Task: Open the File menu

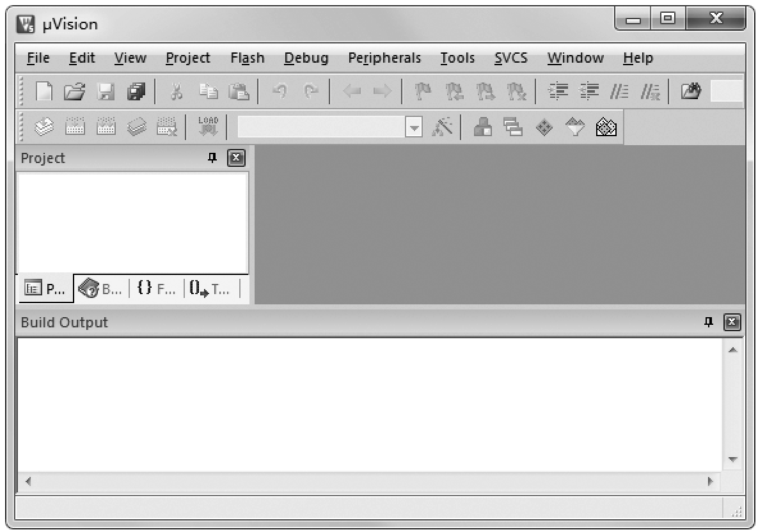Action: 38,58
